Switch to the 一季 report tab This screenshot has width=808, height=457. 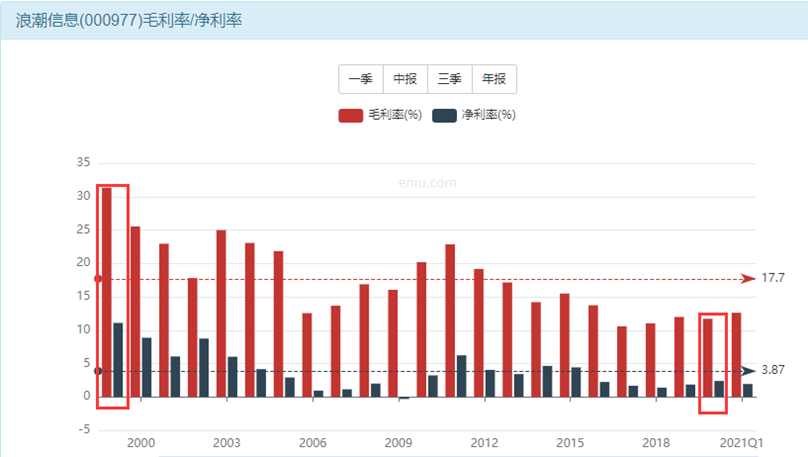(x=361, y=79)
